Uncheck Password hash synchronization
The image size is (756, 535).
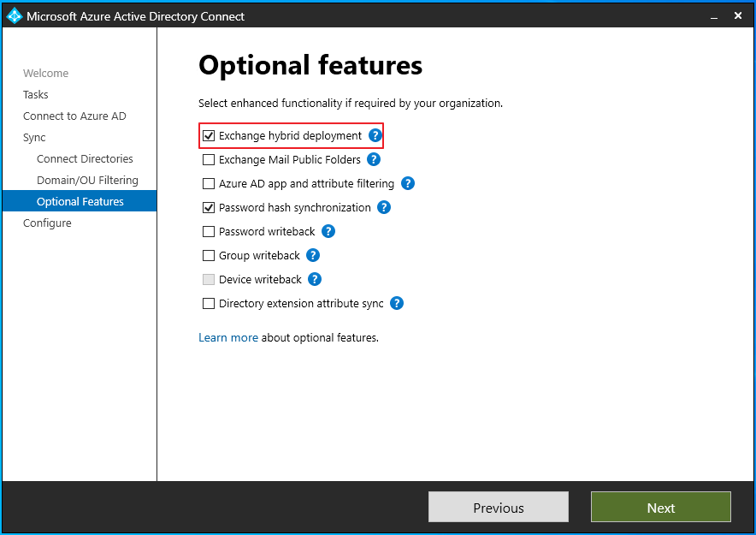(209, 207)
